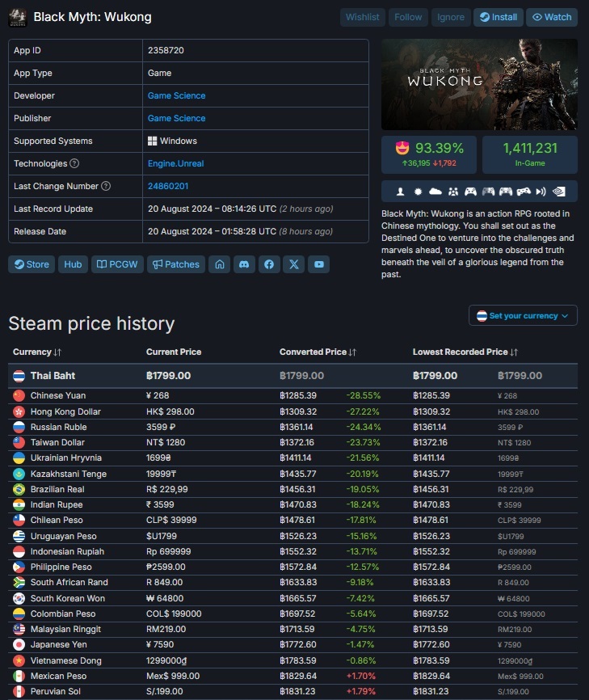This screenshot has width=589, height=700.
Task: Click the +1.70% Mexican Peso difference
Action: tap(361, 676)
